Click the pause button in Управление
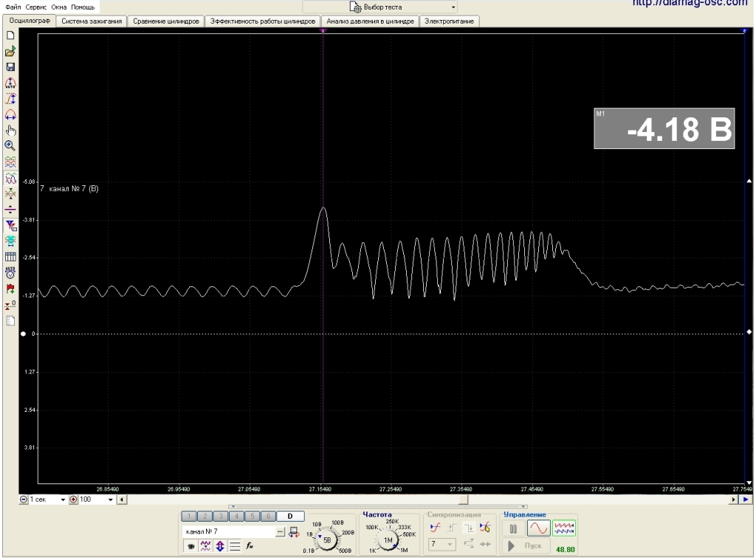 pos(513,528)
